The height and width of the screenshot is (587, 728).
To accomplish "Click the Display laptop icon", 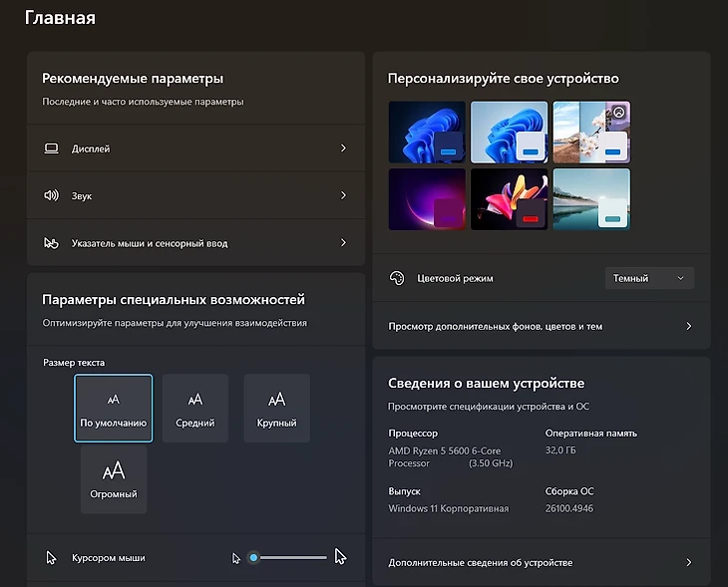I will tap(52, 148).
